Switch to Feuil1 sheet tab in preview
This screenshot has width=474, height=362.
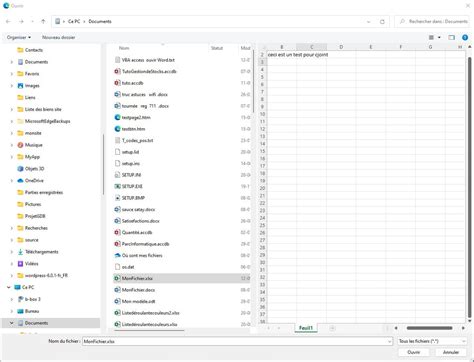pyautogui.click(x=306, y=328)
